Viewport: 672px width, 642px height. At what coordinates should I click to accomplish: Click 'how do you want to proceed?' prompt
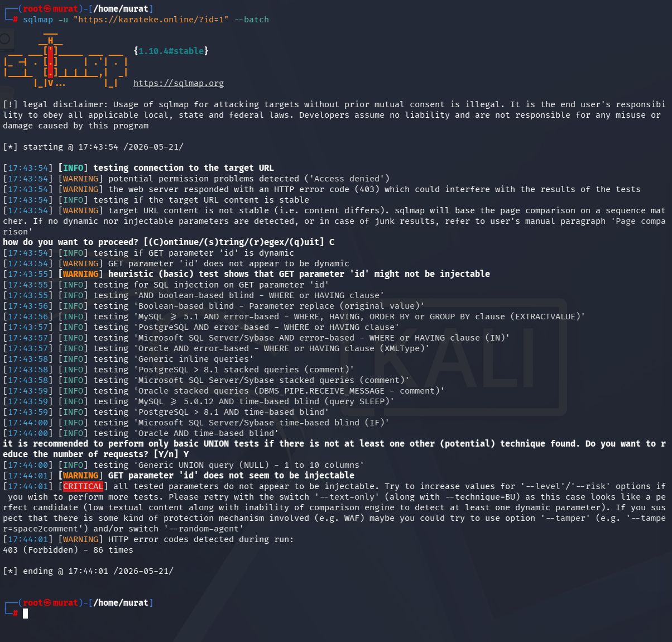coord(169,242)
